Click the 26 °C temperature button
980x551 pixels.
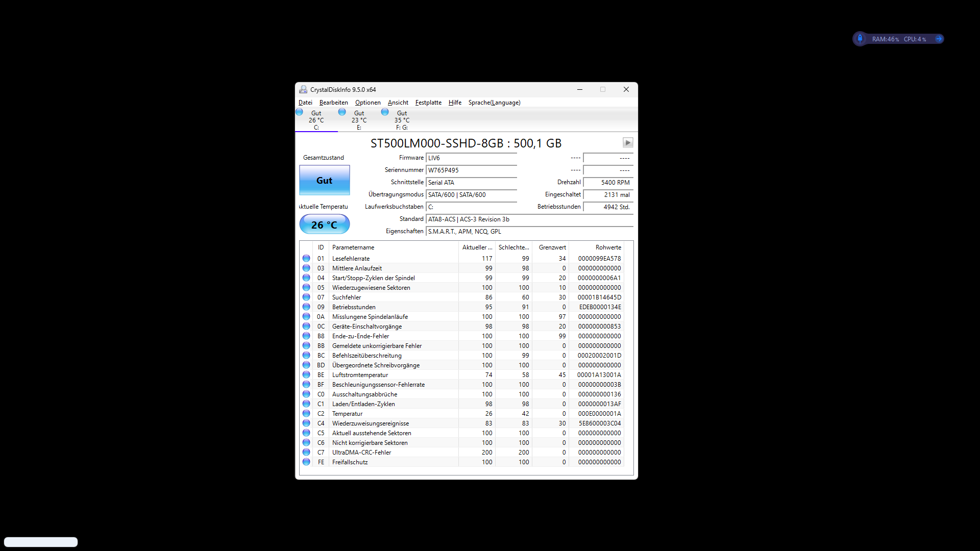pyautogui.click(x=324, y=225)
